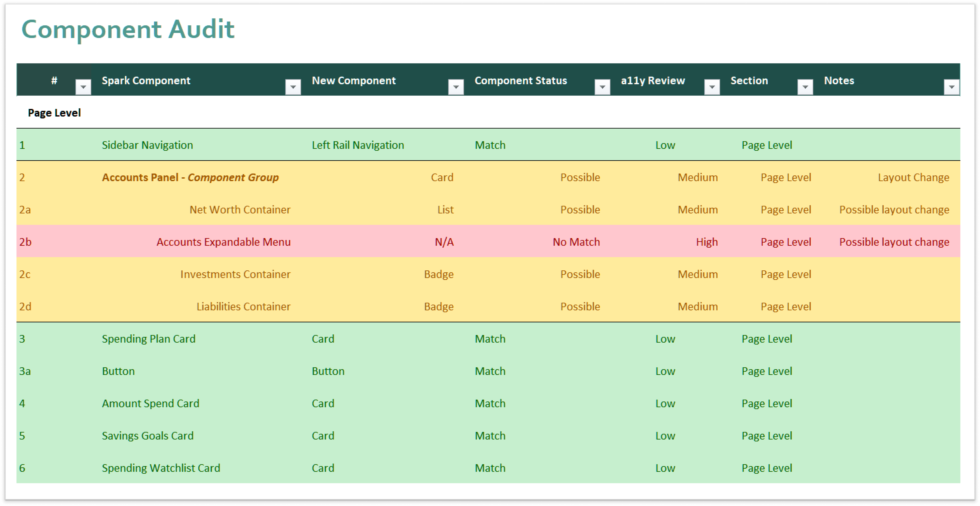
Task: Click Possible status in Net Worth Container row
Action: [580, 210]
